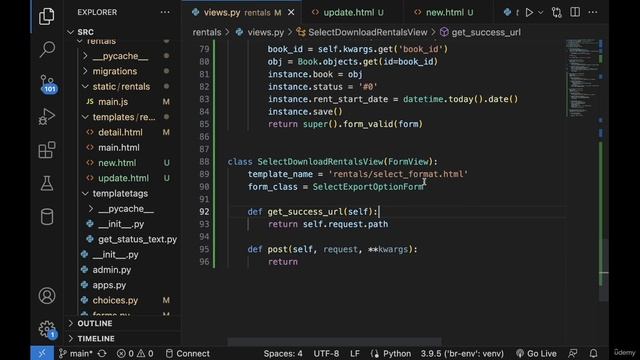Open the Search view icon
Viewport: 640px width, 360px height.
pyautogui.click(x=47, y=49)
